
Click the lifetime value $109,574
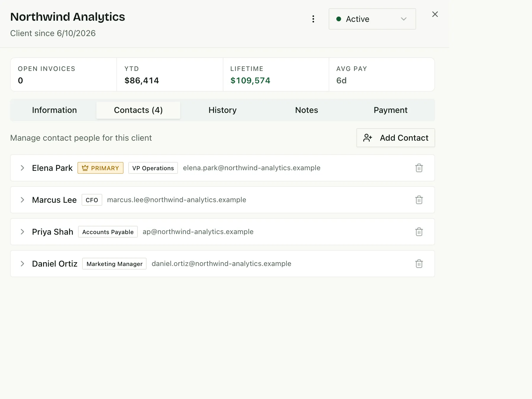(250, 80)
